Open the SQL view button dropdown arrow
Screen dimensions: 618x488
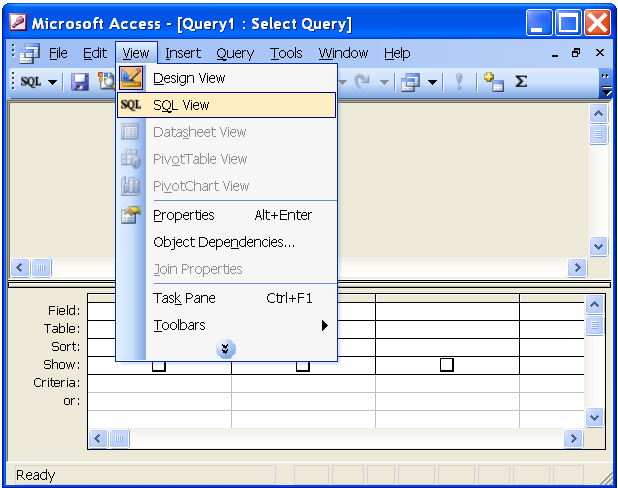(52, 82)
